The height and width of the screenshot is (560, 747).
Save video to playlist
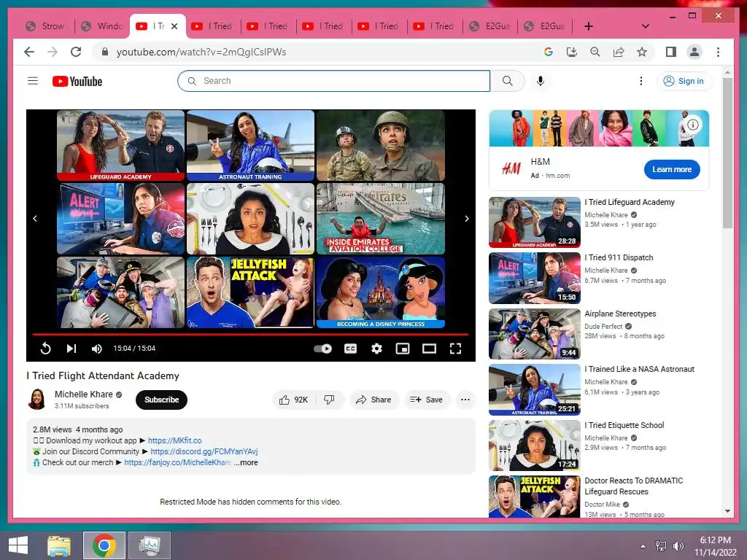pos(427,400)
